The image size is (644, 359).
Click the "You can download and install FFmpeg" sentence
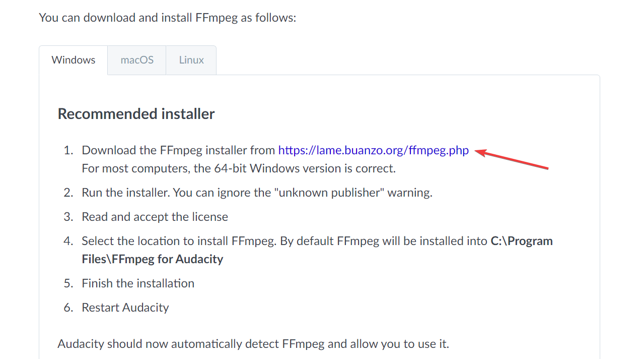click(167, 18)
